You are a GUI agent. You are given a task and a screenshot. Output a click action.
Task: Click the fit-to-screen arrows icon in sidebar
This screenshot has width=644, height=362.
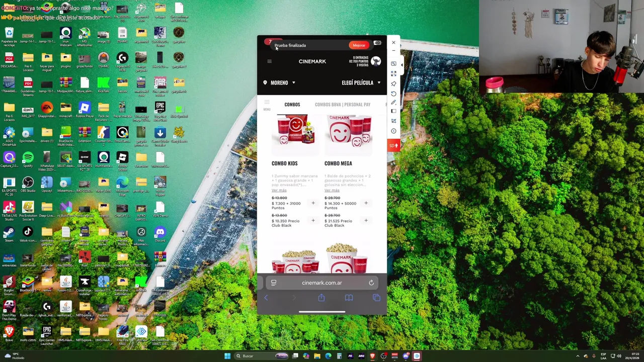pyautogui.click(x=393, y=74)
